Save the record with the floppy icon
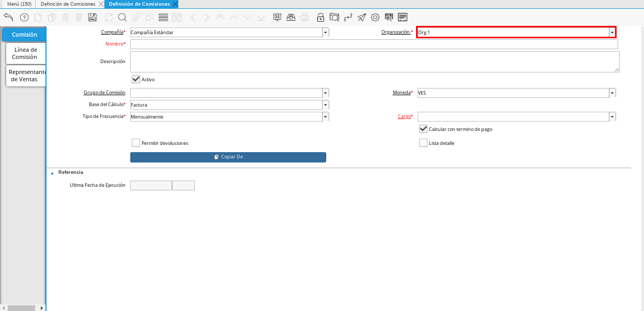 point(93,17)
